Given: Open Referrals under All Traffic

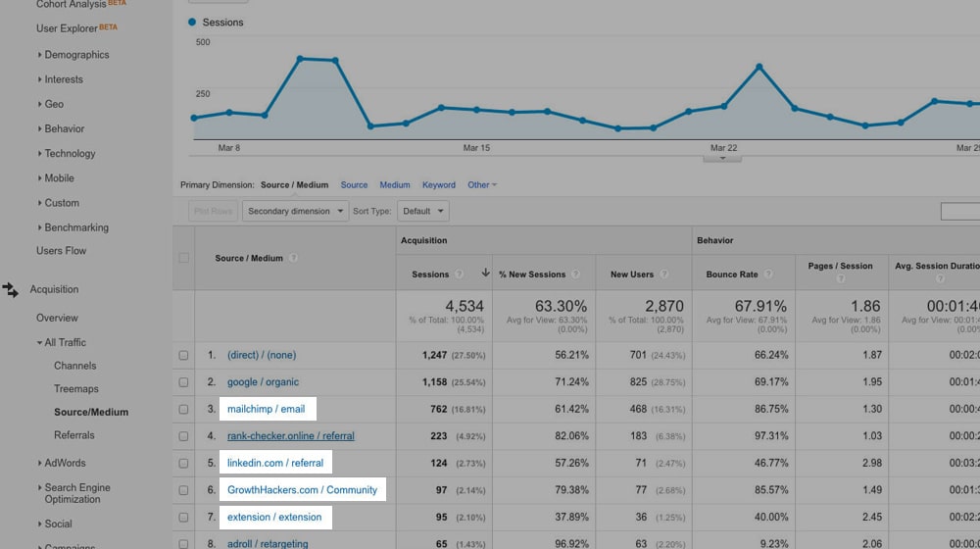Looking at the screenshot, I should click(73, 435).
